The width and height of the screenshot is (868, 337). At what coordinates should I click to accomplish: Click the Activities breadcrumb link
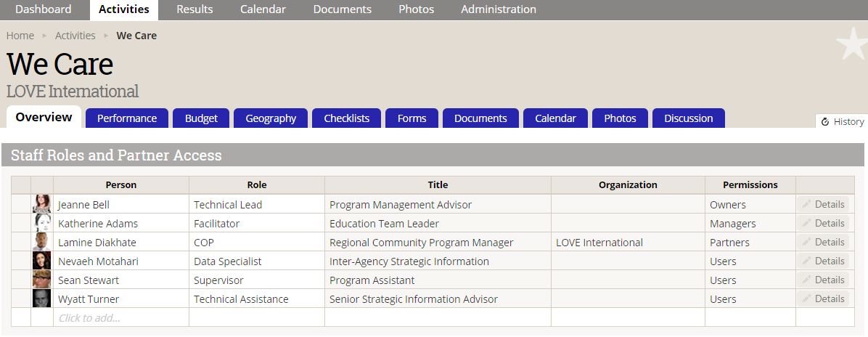pyautogui.click(x=75, y=36)
